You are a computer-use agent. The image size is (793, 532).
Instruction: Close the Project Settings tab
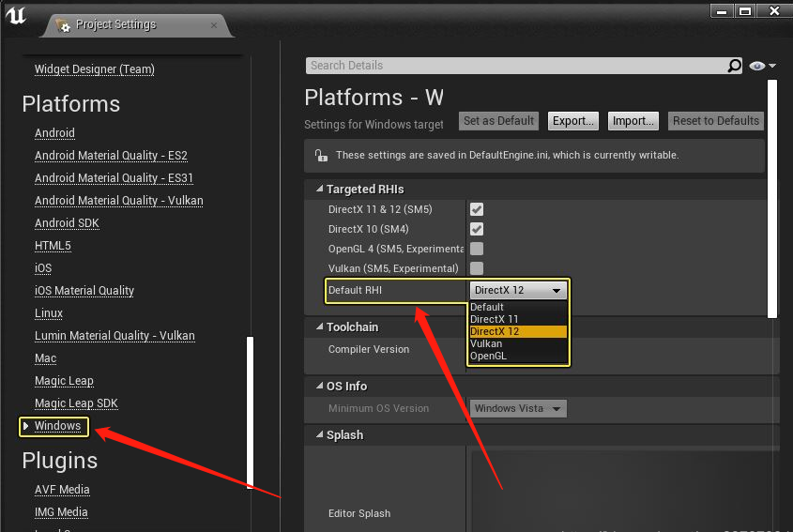tap(214, 24)
